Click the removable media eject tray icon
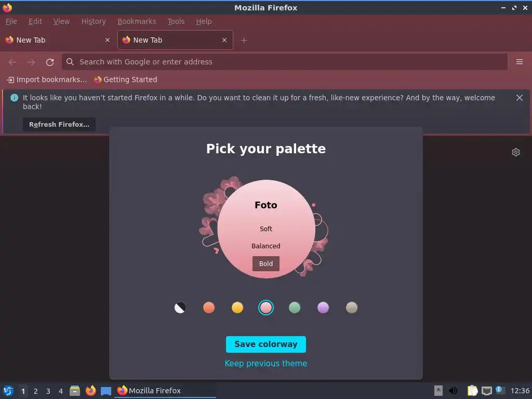532x399 pixels. [438, 391]
